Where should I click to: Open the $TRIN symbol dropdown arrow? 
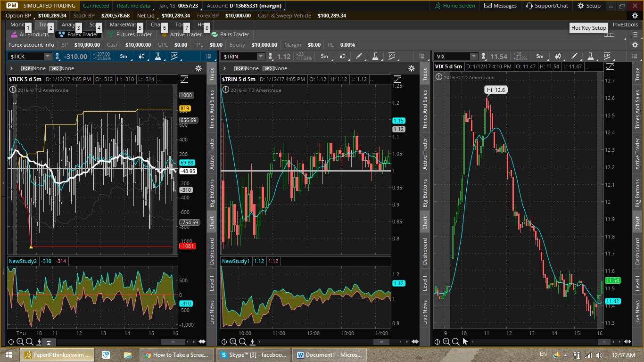[260, 57]
